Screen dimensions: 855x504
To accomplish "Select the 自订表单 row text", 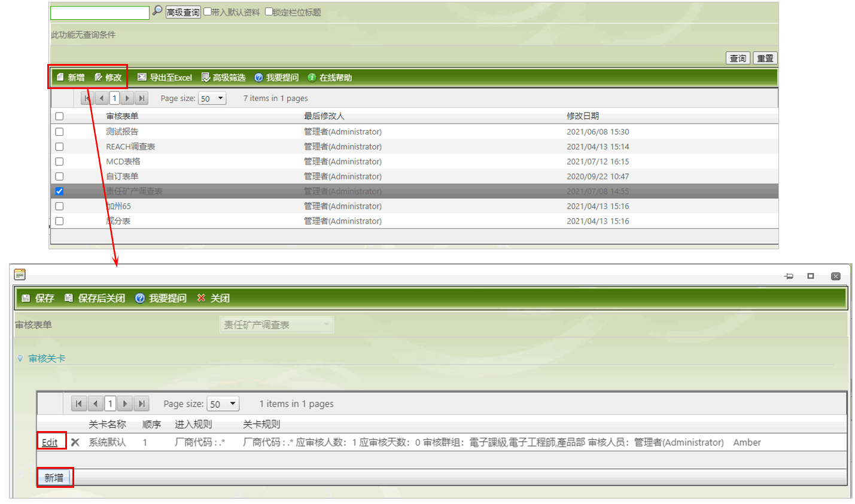I will [x=122, y=176].
